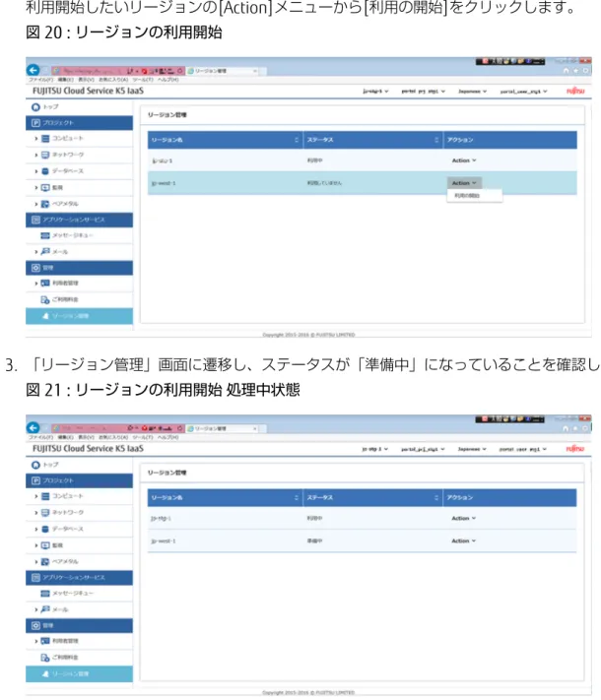Viewport: 601px width, 700px height.
Task: Click Fujitsu logo in Figure 20 header
Action: pos(575,91)
